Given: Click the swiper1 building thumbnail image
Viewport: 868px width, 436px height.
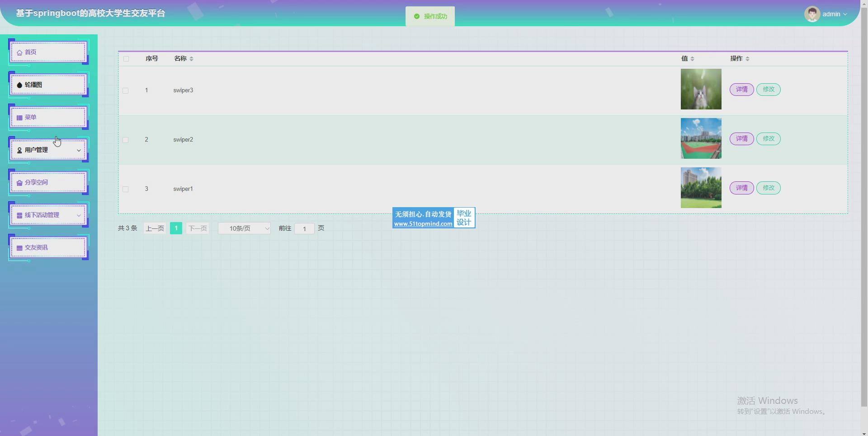Looking at the screenshot, I should [701, 188].
